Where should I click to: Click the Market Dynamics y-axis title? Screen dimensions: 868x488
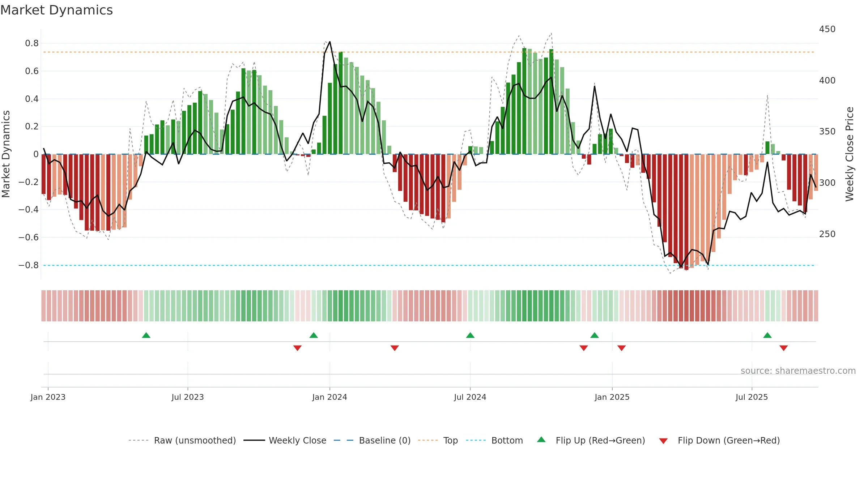[x=6, y=154]
